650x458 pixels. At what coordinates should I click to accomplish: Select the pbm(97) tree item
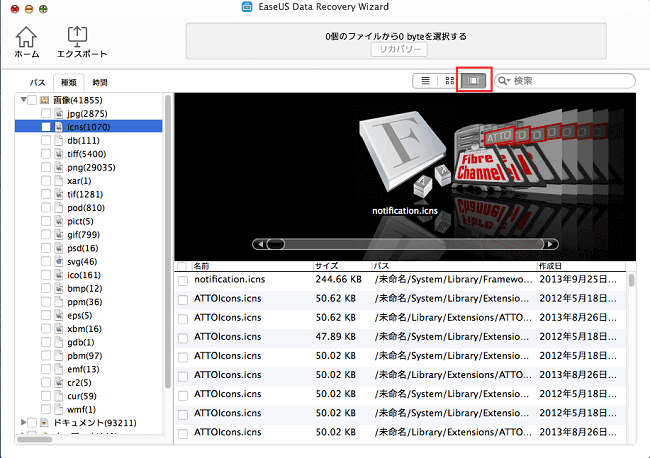pos(85,356)
